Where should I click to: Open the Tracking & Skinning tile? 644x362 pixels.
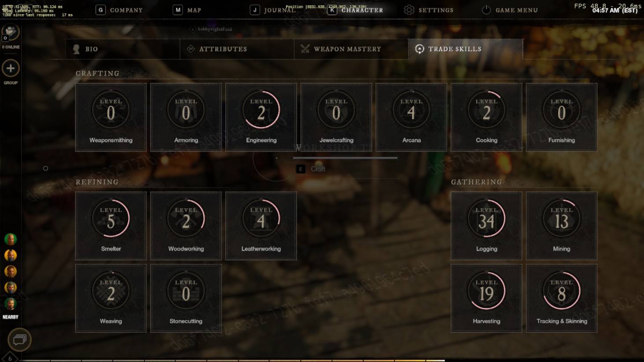click(x=562, y=298)
